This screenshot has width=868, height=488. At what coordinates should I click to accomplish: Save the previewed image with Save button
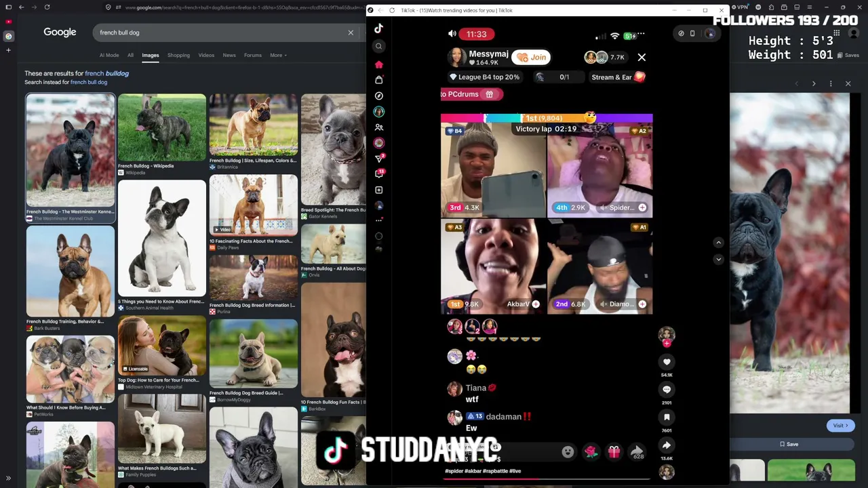(789, 444)
